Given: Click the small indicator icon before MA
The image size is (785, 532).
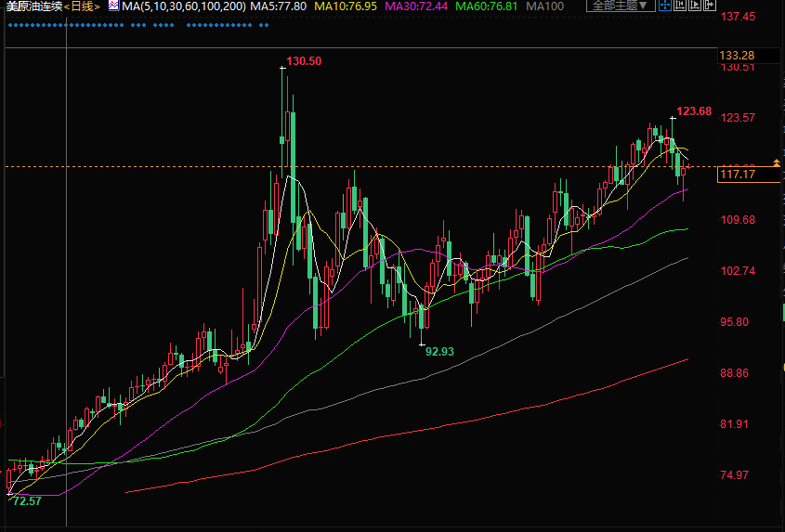Looking at the screenshot, I should (112, 6).
